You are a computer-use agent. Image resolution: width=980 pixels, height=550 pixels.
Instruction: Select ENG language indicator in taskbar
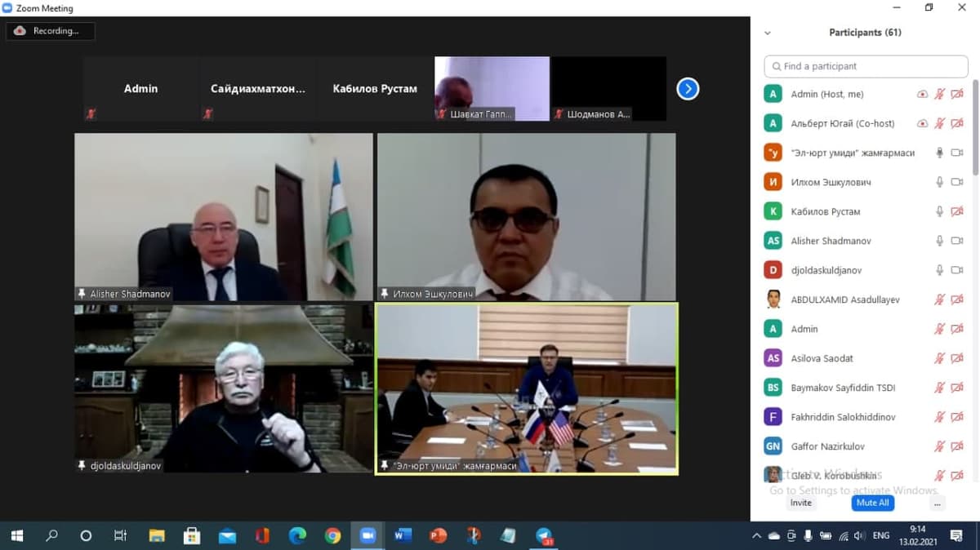[x=881, y=536]
